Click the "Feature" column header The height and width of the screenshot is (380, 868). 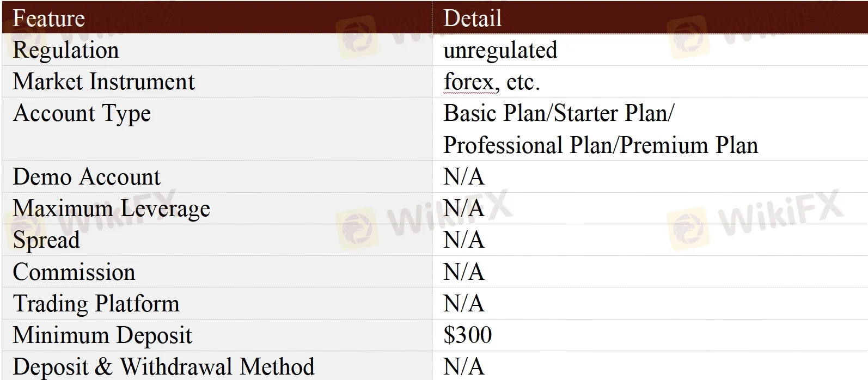48,19
